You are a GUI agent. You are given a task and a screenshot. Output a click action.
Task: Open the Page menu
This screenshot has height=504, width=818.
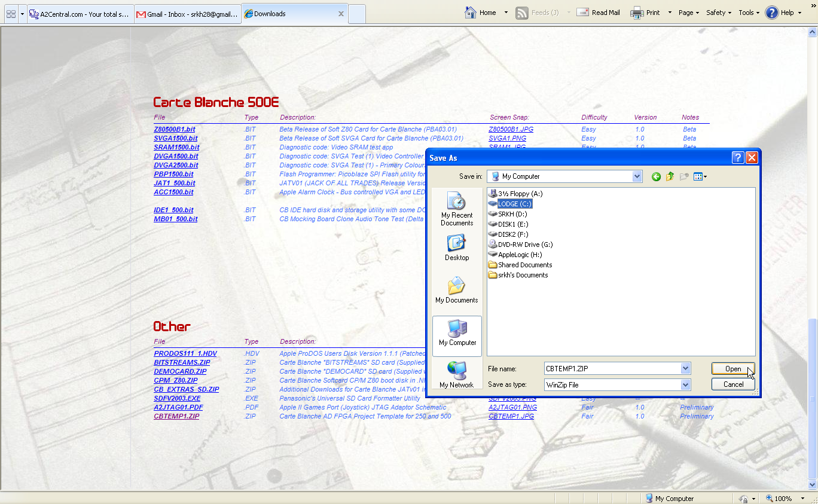pos(689,13)
